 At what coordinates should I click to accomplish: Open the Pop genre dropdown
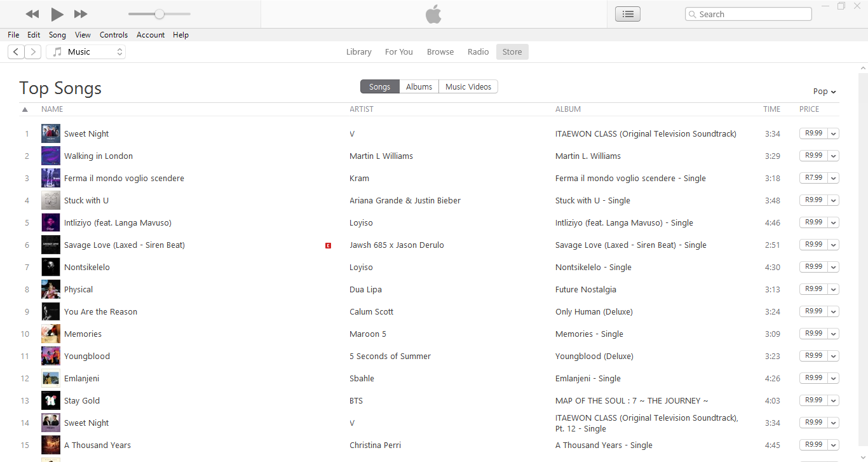click(825, 92)
